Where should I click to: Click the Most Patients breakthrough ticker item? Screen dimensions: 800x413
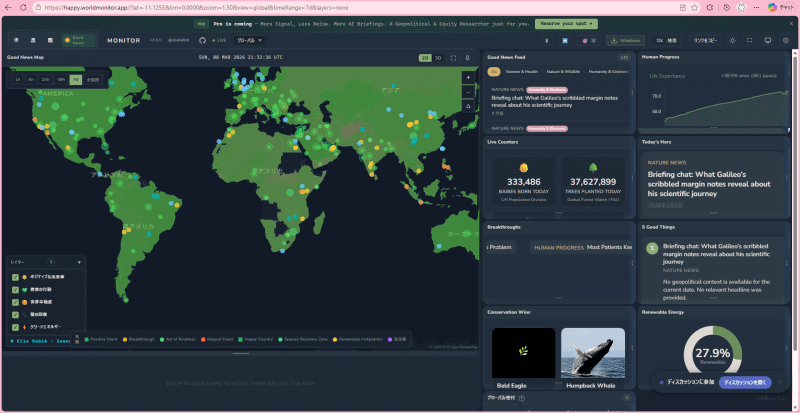coord(581,248)
